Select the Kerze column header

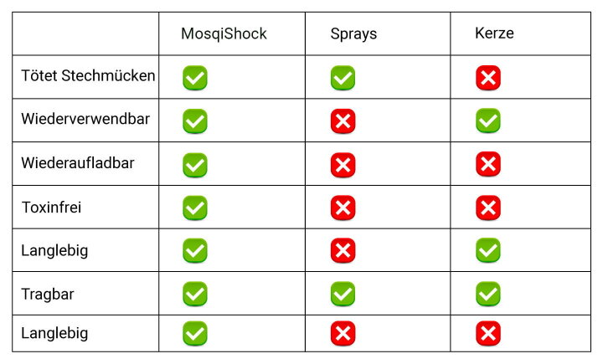click(x=494, y=33)
